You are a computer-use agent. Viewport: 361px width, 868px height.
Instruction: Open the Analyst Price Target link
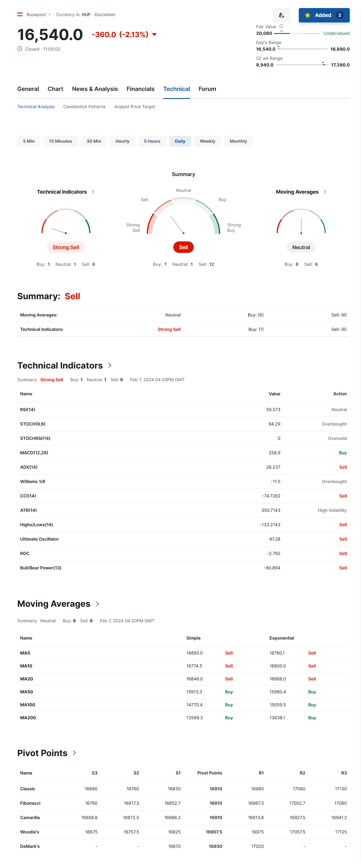[x=134, y=106]
